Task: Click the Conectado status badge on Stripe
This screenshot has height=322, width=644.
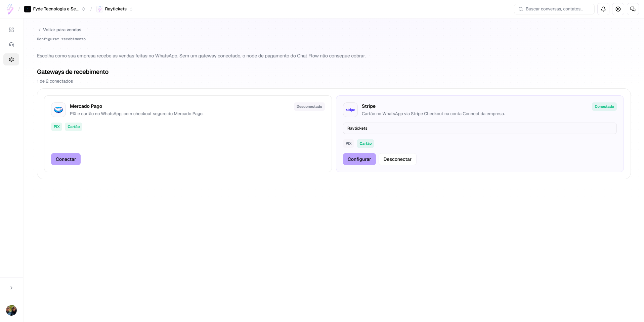Action: 604,106
